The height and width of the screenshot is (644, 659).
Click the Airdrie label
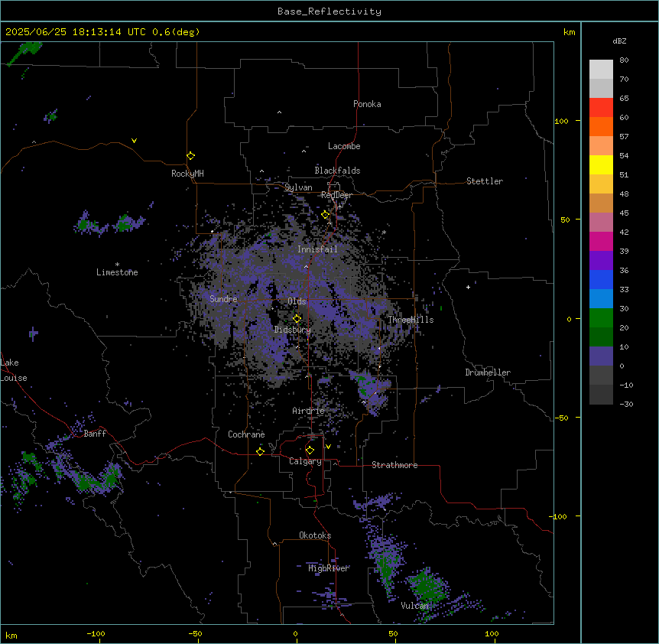pos(308,411)
